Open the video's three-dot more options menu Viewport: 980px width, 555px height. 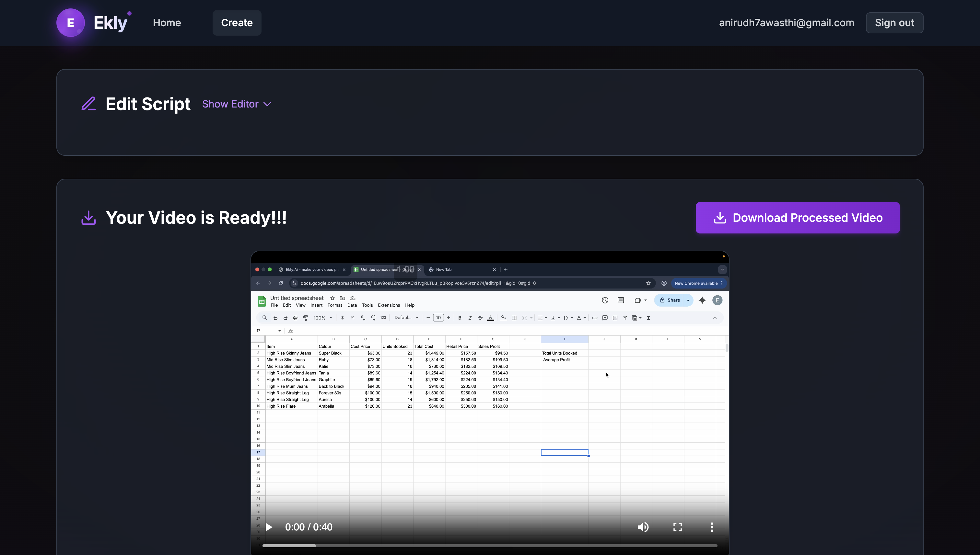coord(711,527)
